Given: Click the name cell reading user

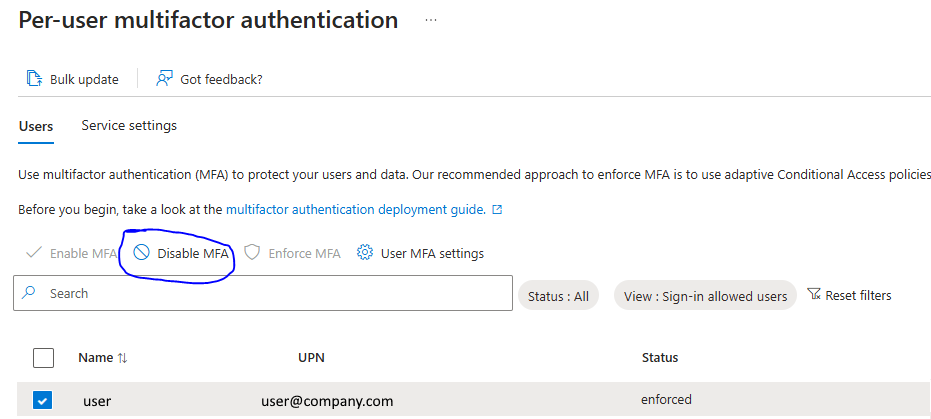Looking at the screenshot, I should tap(97, 401).
